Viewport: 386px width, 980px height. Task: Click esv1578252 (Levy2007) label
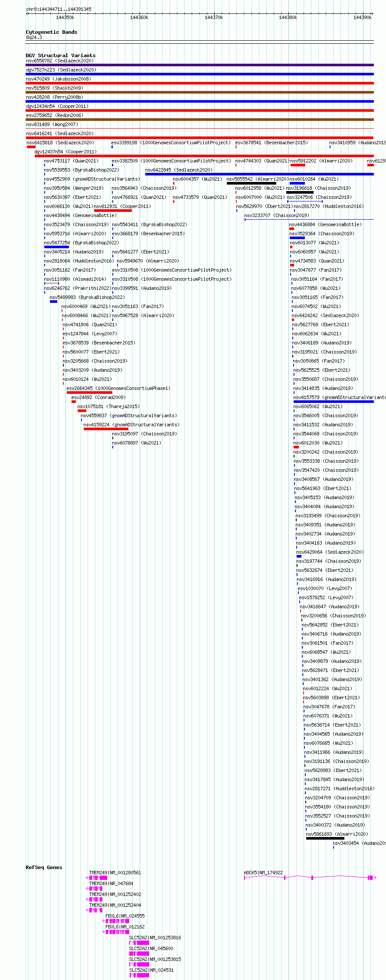click(x=326, y=598)
